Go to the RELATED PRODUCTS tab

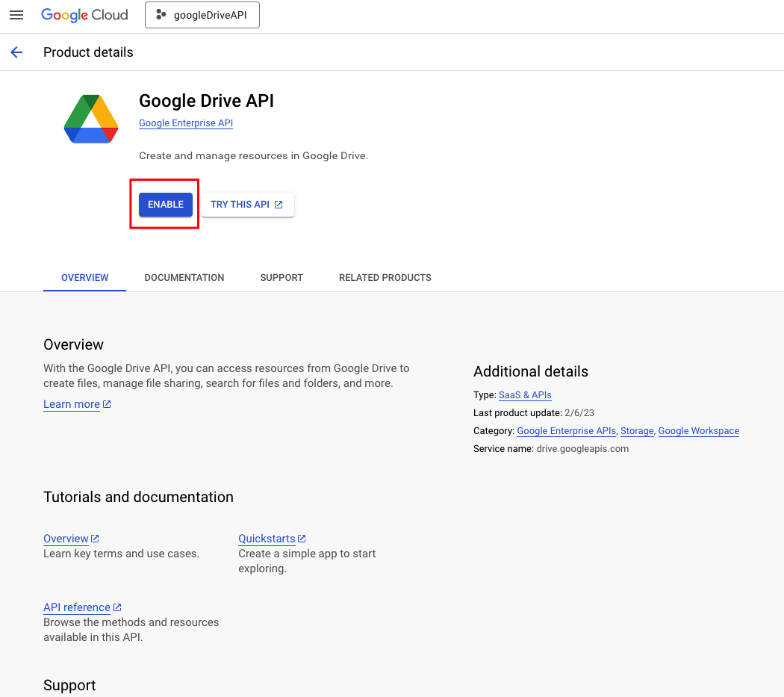tap(385, 278)
